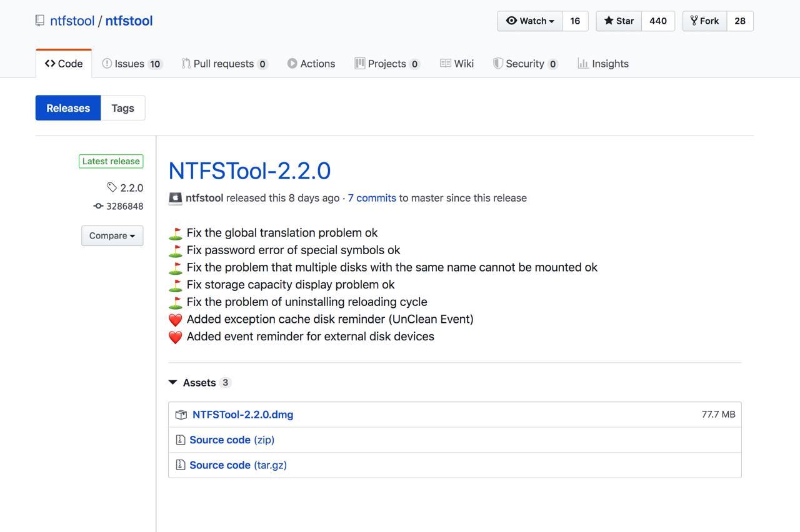Open the Security tab

[x=525, y=64]
